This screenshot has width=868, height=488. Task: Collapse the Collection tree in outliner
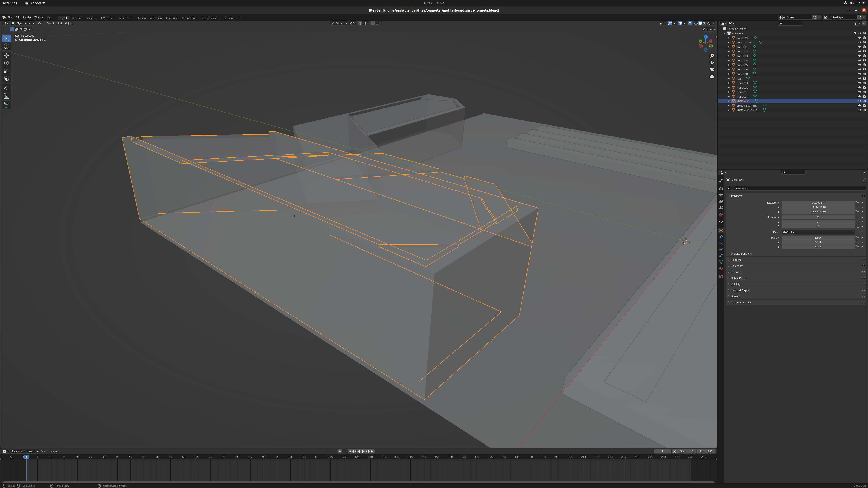coord(724,33)
